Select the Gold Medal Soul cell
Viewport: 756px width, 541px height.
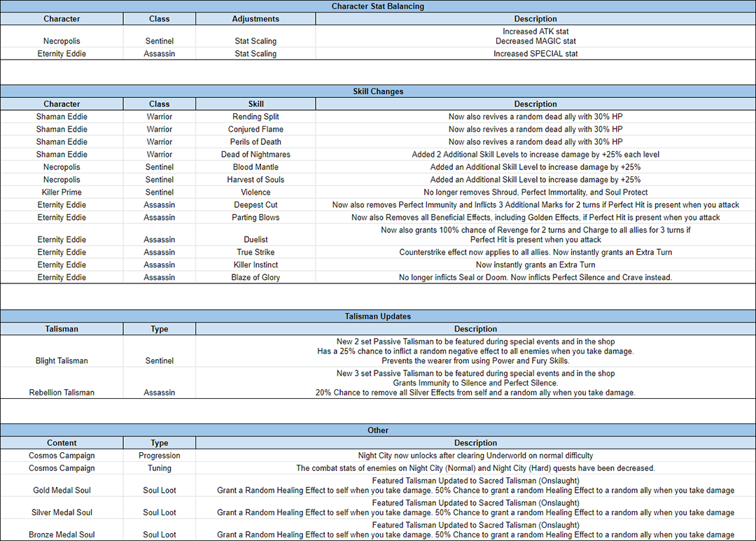tap(62, 490)
